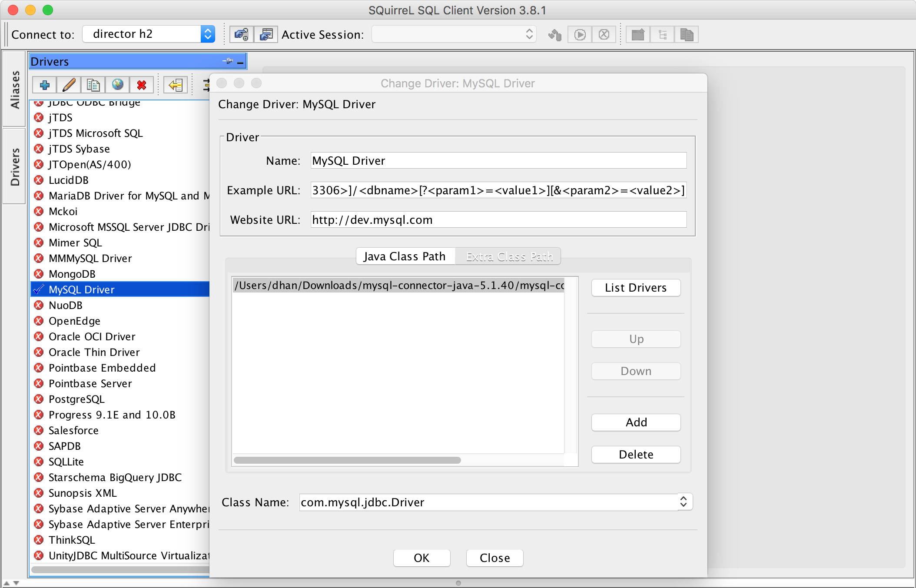The height and width of the screenshot is (588, 916).
Task: Click OK to save driver changes
Action: tap(421, 558)
